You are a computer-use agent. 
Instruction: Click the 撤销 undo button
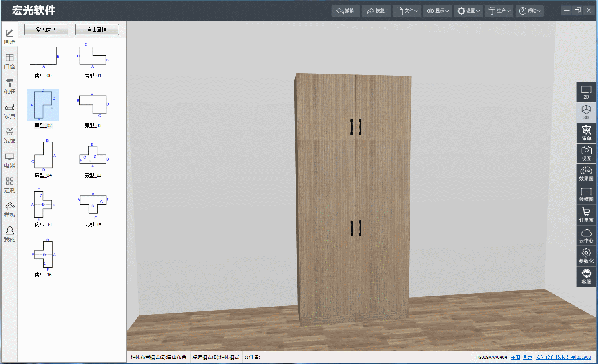point(345,11)
